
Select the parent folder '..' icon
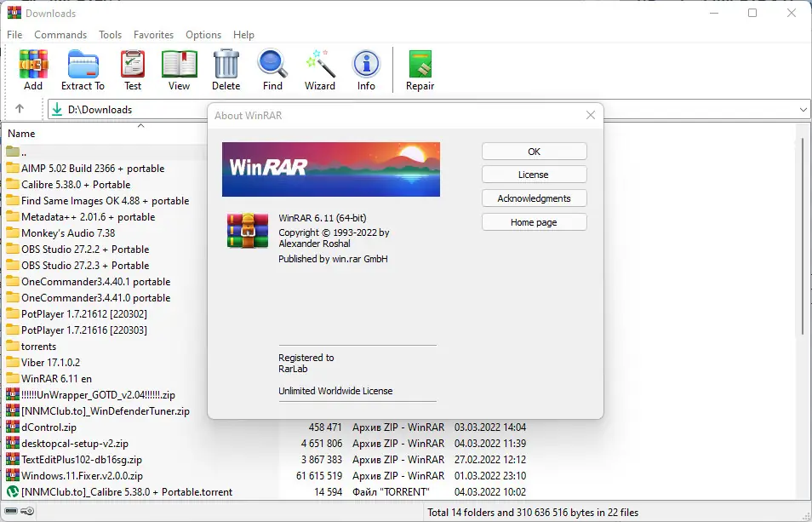[x=13, y=152]
